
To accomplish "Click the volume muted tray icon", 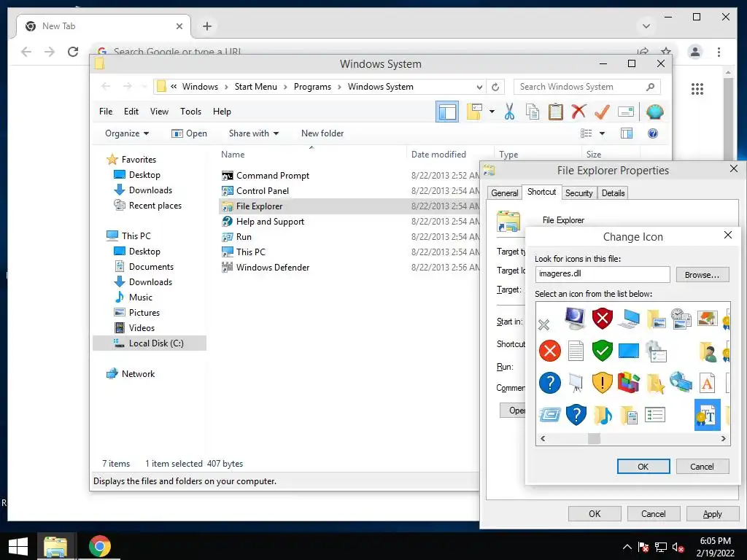I will pyautogui.click(x=678, y=547).
